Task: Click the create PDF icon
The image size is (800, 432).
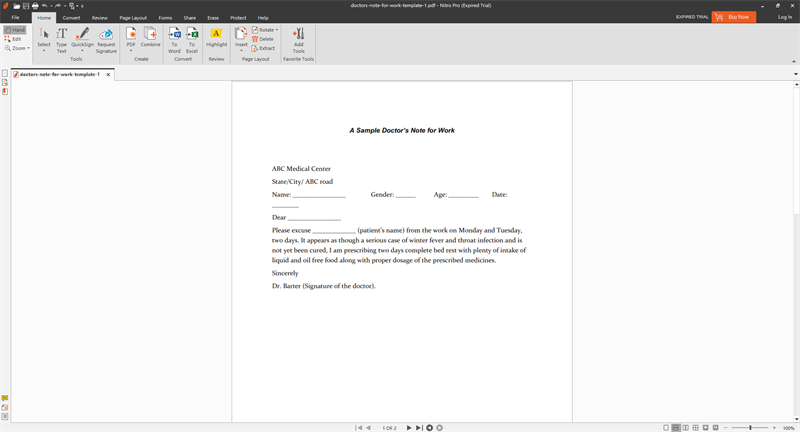Action: (x=131, y=34)
